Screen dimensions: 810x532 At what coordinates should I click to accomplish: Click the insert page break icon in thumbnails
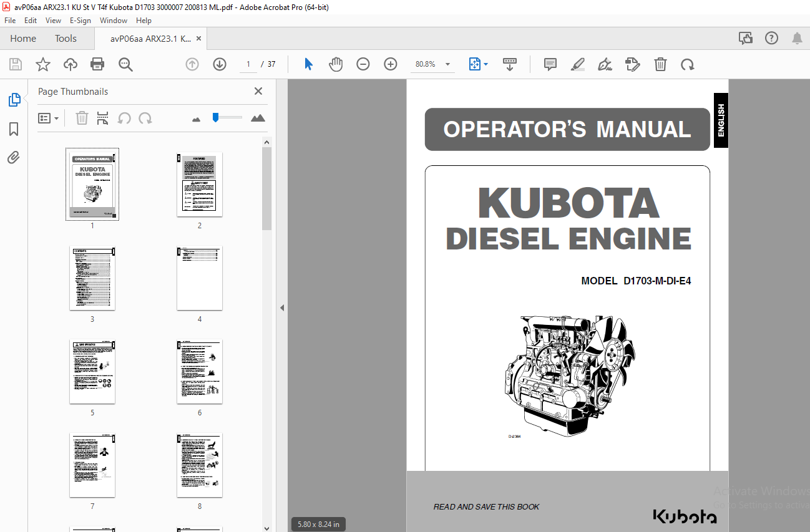tap(103, 118)
